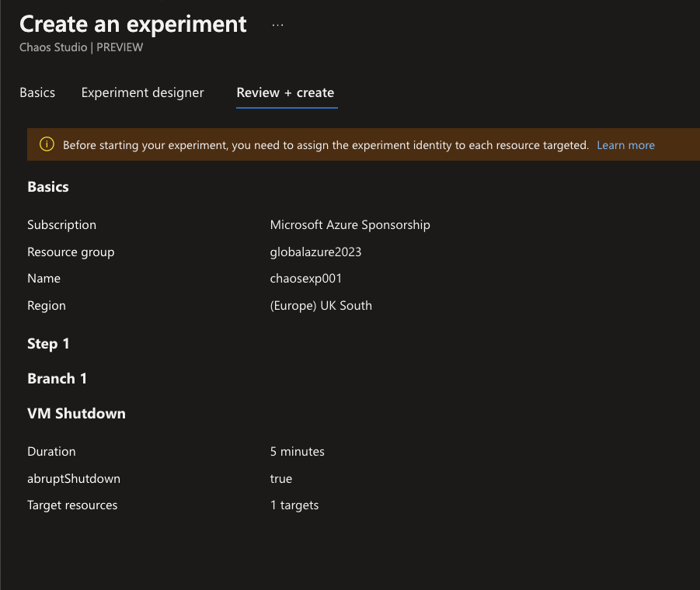Click the Basics section heading
This screenshot has height=590, width=700.
(x=48, y=187)
